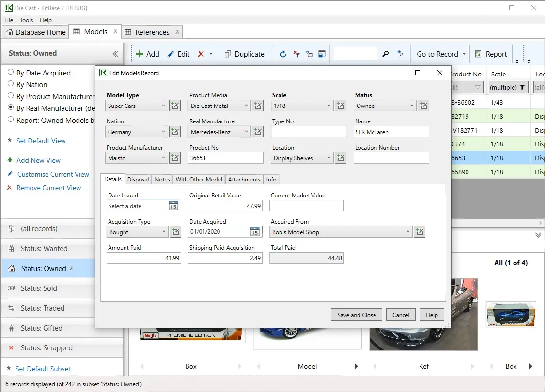545x392 pixels.
Task: Click the Save and Close button
Action: pos(356,315)
